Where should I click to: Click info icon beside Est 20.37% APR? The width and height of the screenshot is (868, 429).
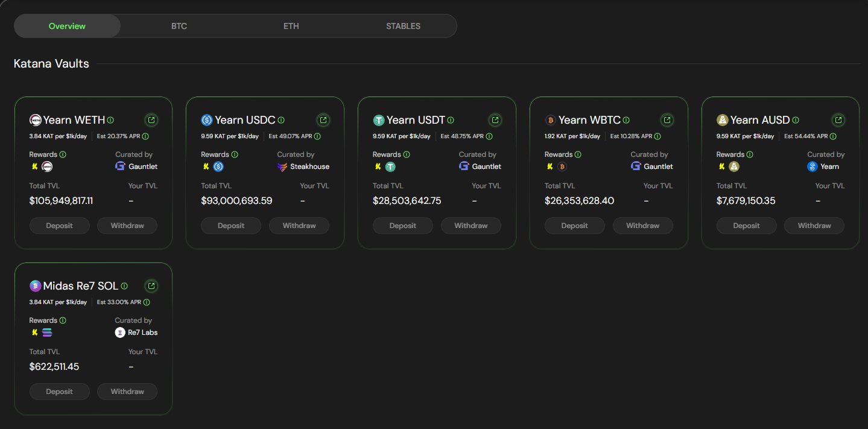pyautogui.click(x=145, y=136)
